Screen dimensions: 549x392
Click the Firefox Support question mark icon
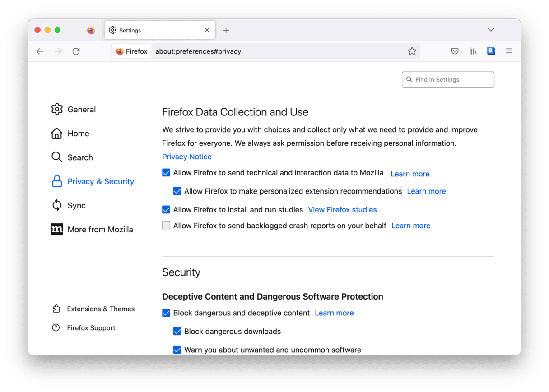pyautogui.click(x=56, y=328)
